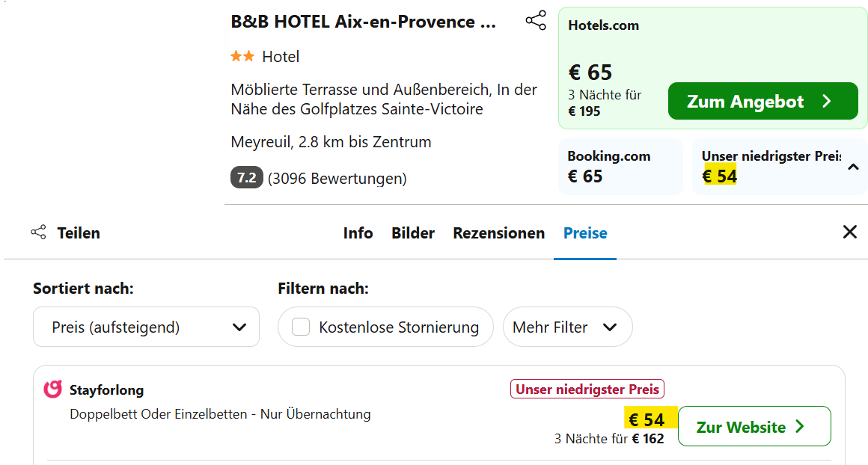Click the Zum Angebot button
868x465 pixels.
[x=762, y=101]
